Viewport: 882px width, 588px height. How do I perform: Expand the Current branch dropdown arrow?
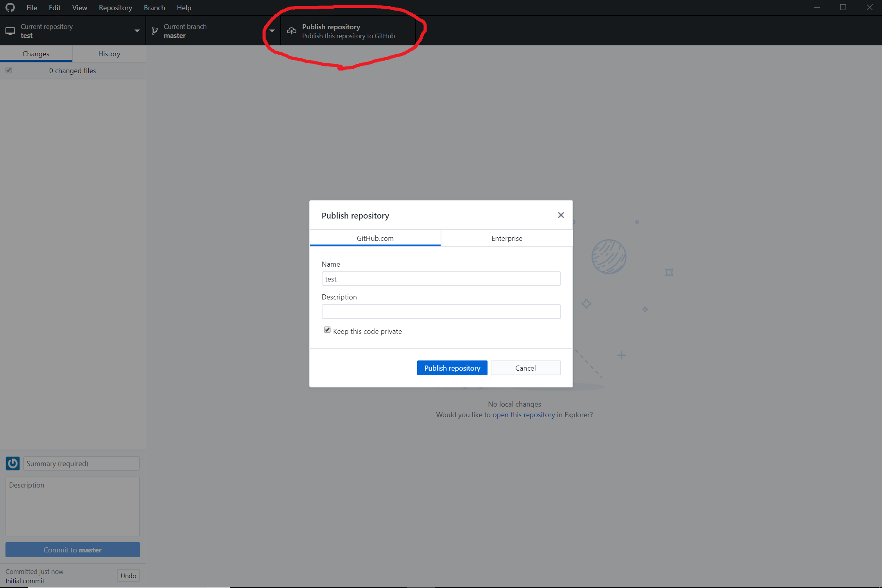coord(272,31)
